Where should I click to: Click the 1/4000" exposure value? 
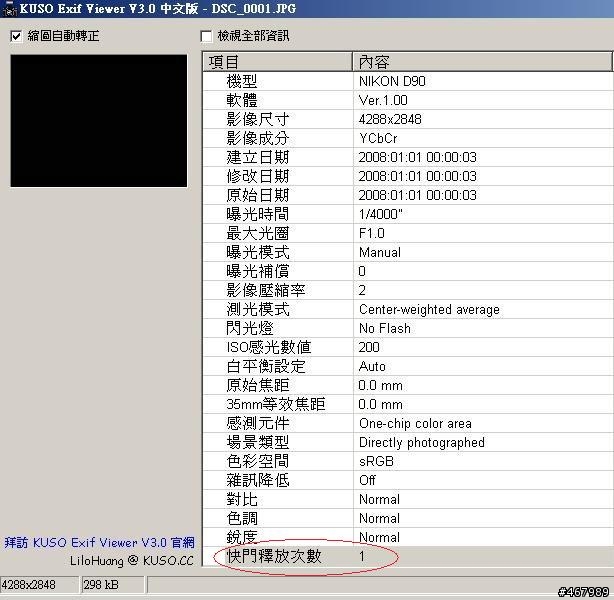381,214
